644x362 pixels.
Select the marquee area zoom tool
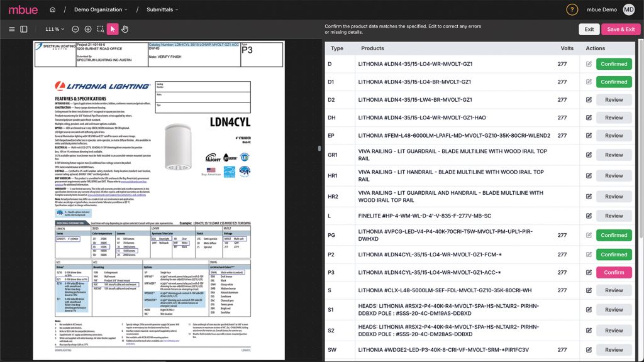click(101, 29)
